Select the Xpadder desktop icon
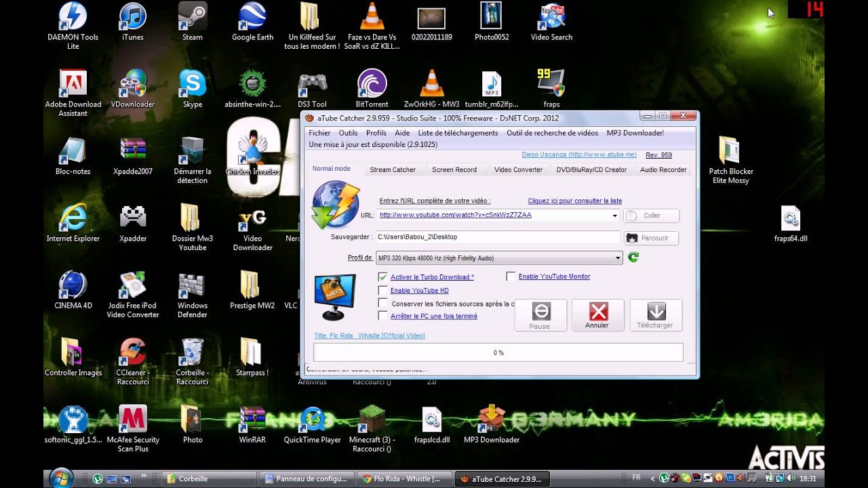The width and height of the screenshot is (868, 488). point(133,223)
